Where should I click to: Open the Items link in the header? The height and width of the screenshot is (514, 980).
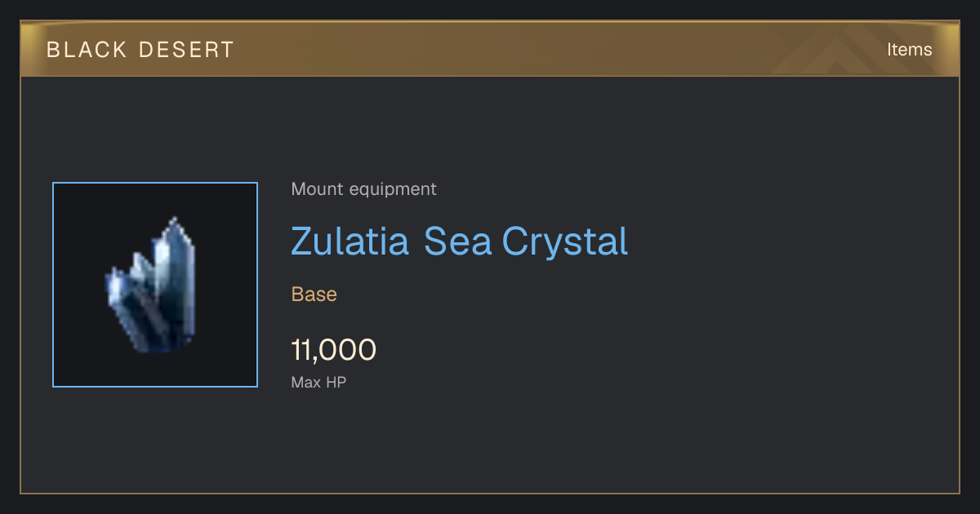pos(909,49)
